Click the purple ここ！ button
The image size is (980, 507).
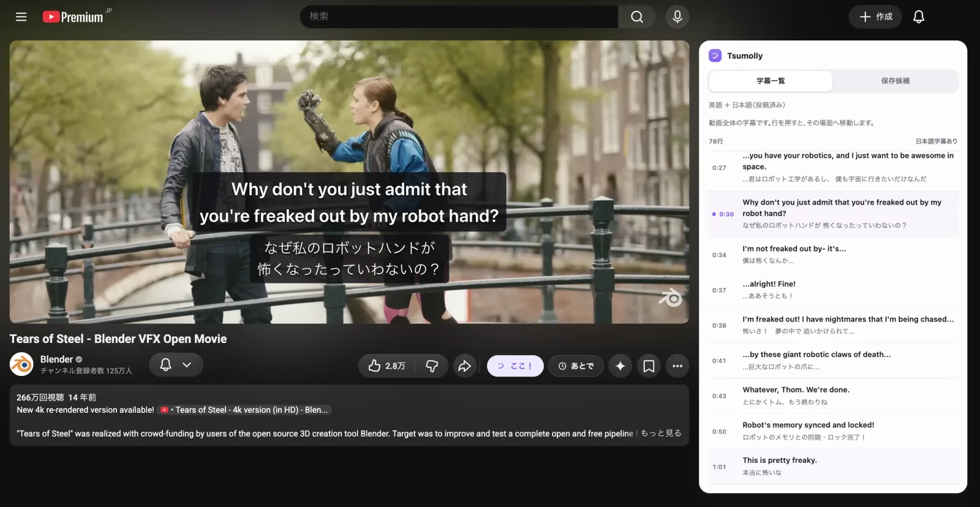point(515,366)
